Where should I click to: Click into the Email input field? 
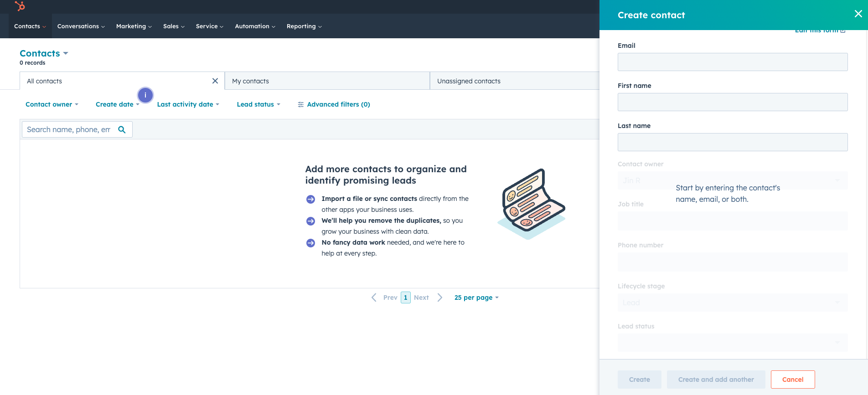tap(732, 62)
